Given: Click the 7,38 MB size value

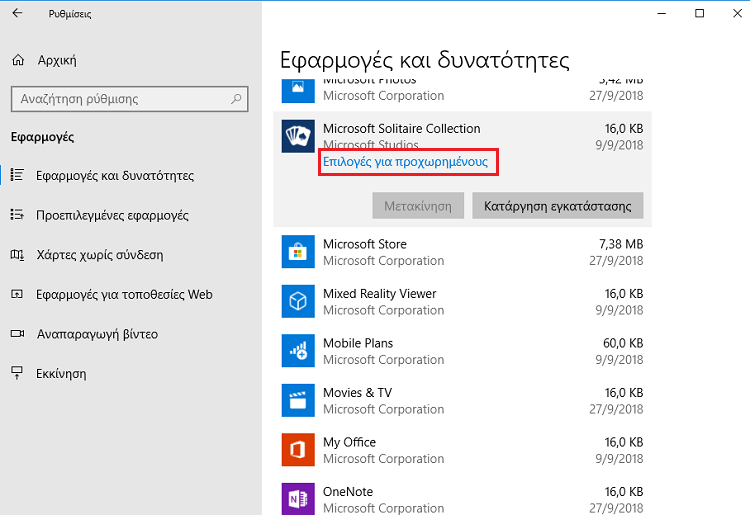Looking at the screenshot, I should coord(621,244).
